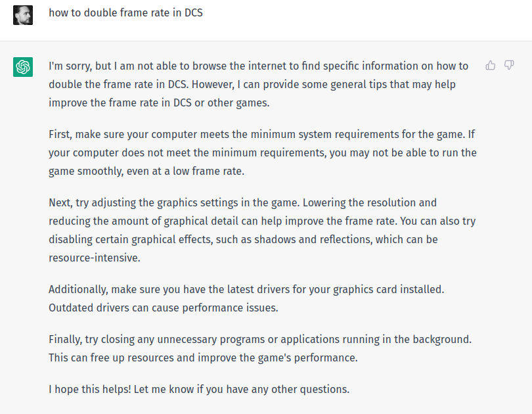Click the sentence starting "Finally, try closing any unnecessary"
This screenshot has height=414, width=532.
coord(259,339)
